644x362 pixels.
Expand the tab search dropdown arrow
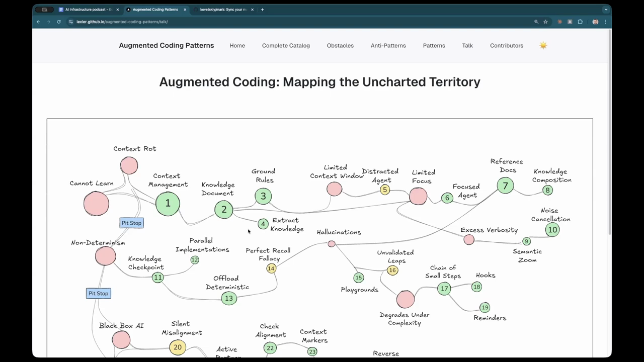point(606,10)
